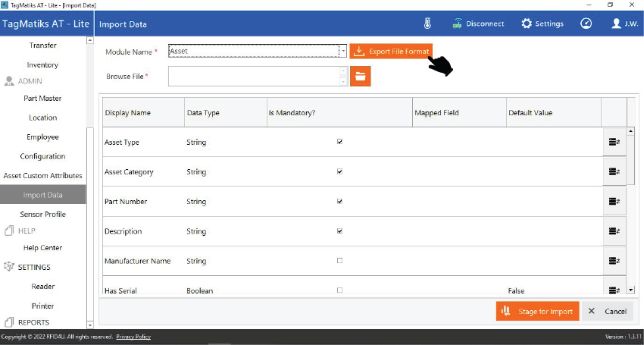Click the Privacy Policy link
This screenshot has height=345, width=644.
point(133,337)
